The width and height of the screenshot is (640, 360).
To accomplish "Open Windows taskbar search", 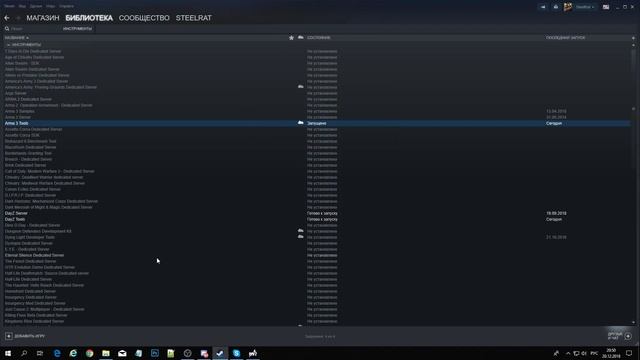I will [24, 353].
